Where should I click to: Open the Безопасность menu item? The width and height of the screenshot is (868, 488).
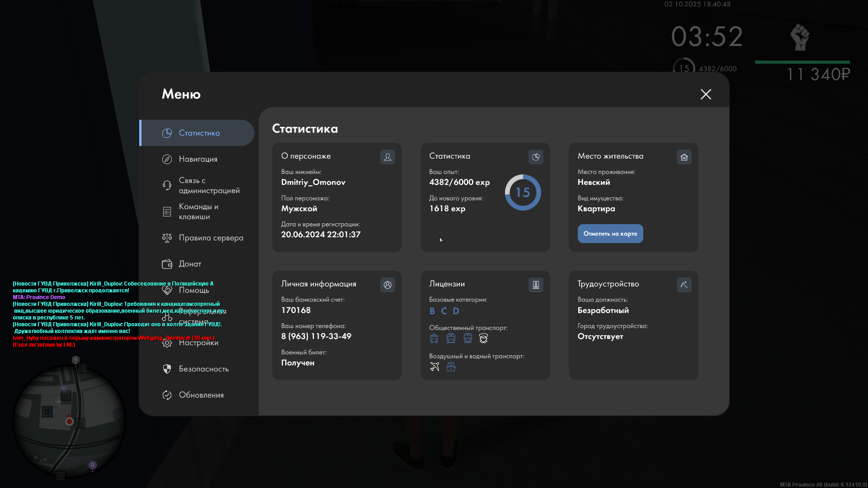(x=203, y=369)
